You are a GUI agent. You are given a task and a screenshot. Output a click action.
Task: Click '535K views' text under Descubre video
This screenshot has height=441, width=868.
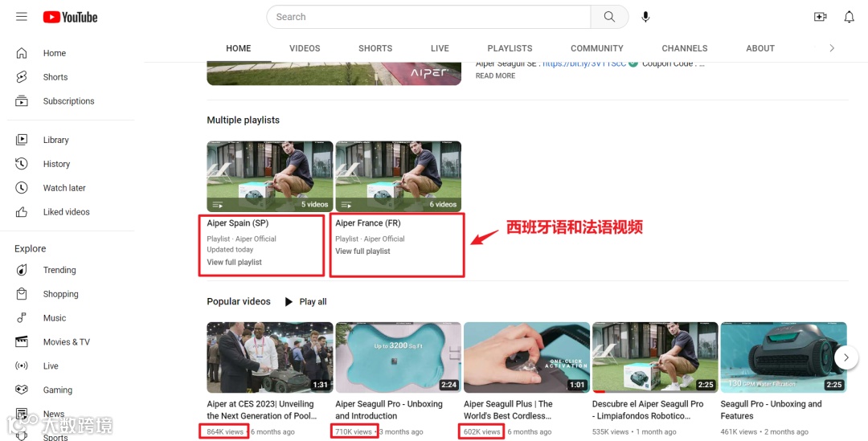611,431
